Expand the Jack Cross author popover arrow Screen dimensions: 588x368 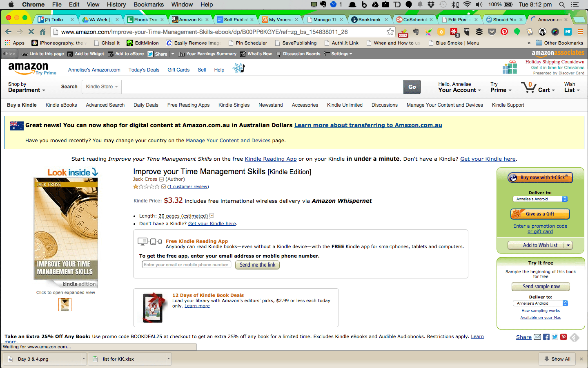(x=161, y=180)
